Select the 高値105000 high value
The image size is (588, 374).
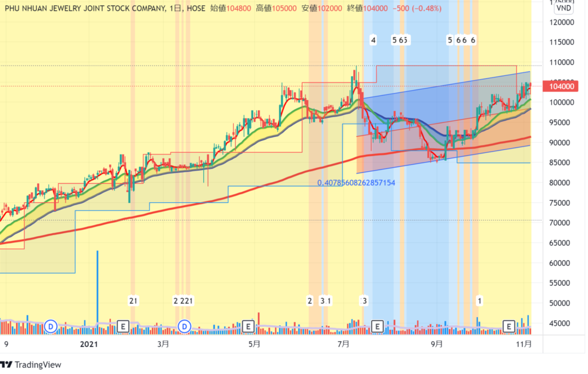[276, 8]
